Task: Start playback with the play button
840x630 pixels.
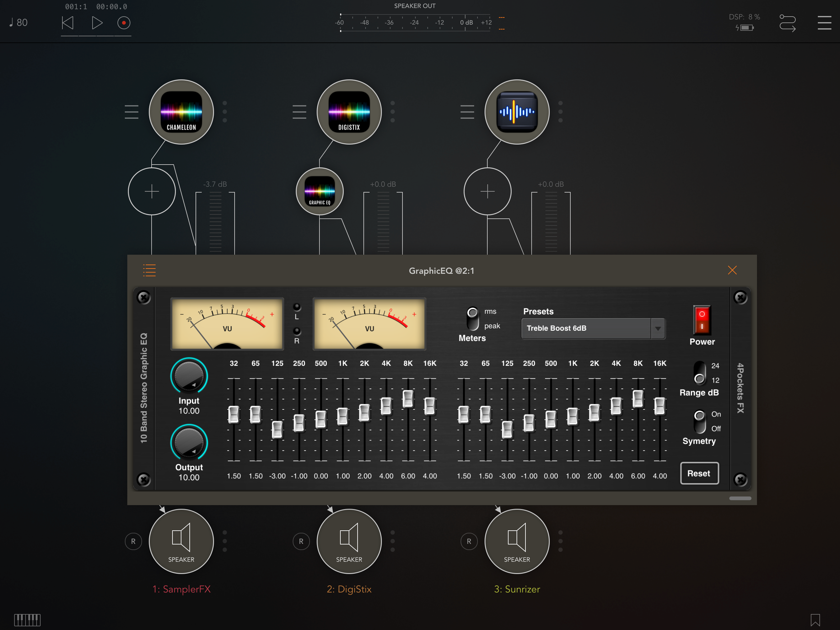Action: 97,23
